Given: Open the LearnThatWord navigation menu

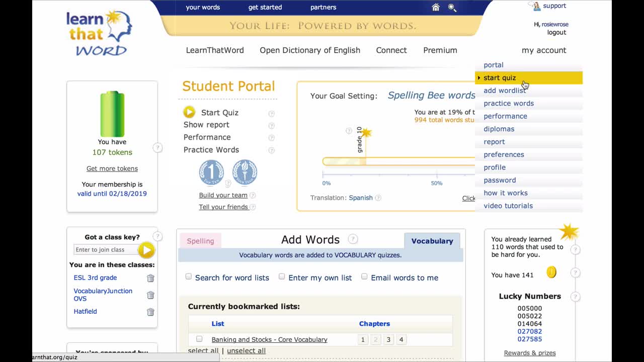Looking at the screenshot, I should pos(215,50).
